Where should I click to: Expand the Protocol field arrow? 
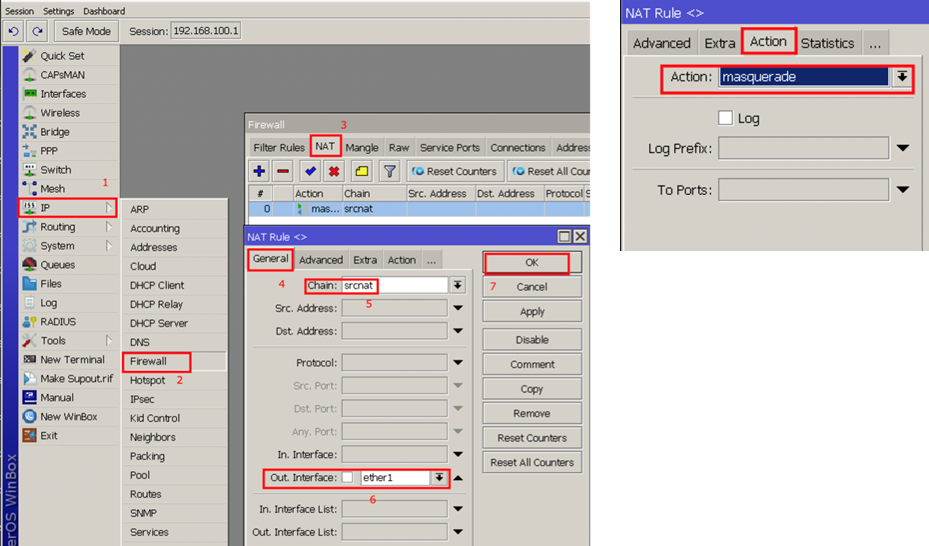pyautogui.click(x=458, y=362)
